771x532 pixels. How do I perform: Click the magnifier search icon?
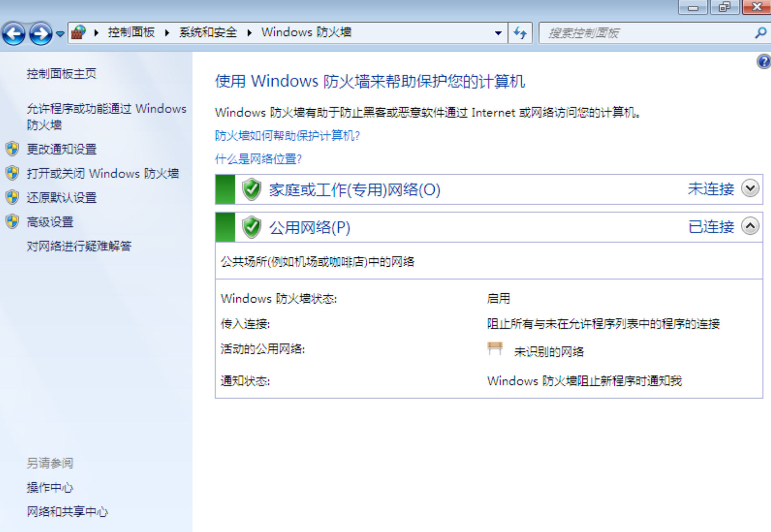(761, 33)
